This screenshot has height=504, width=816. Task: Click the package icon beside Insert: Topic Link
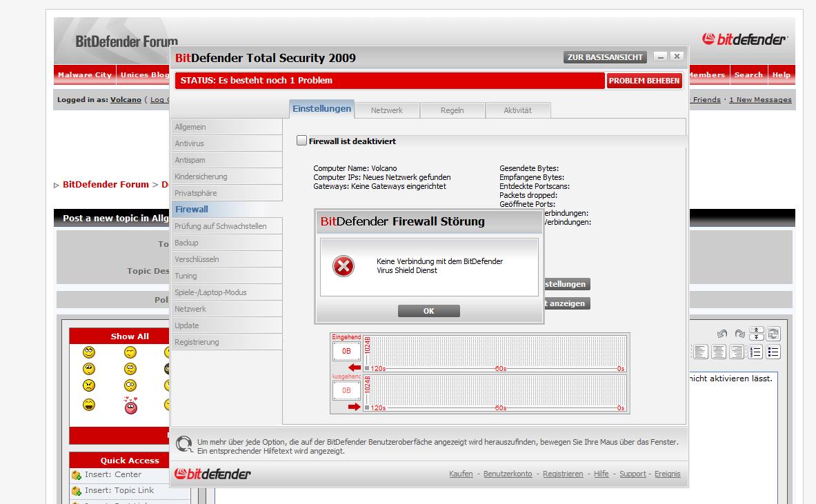coord(77,490)
